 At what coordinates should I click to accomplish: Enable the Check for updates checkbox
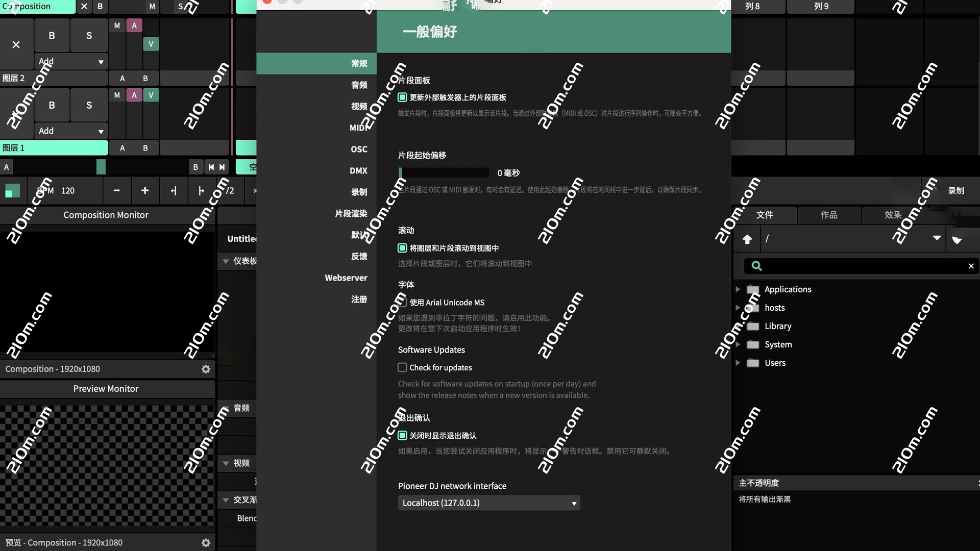pos(402,367)
